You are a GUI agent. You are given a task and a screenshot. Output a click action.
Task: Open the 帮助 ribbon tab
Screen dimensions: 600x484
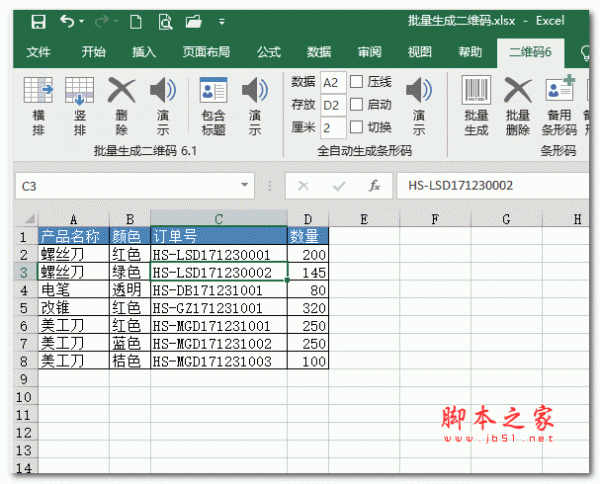point(470,52)
